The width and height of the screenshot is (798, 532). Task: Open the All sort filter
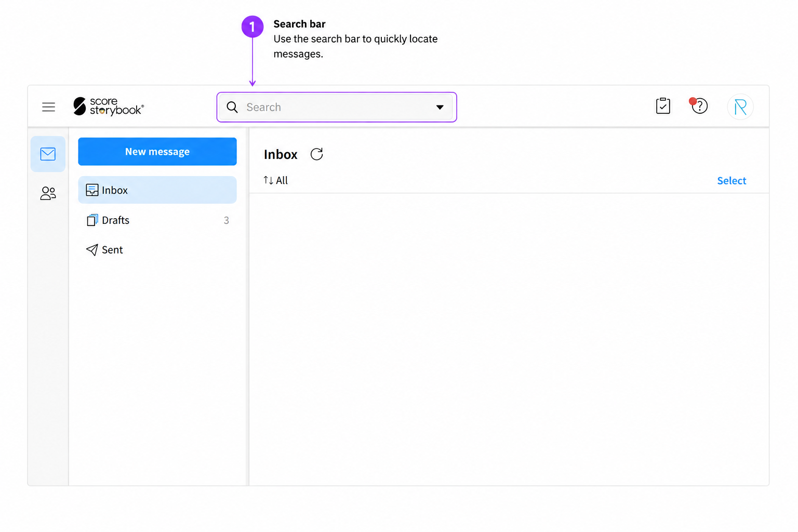coord(275,180)
